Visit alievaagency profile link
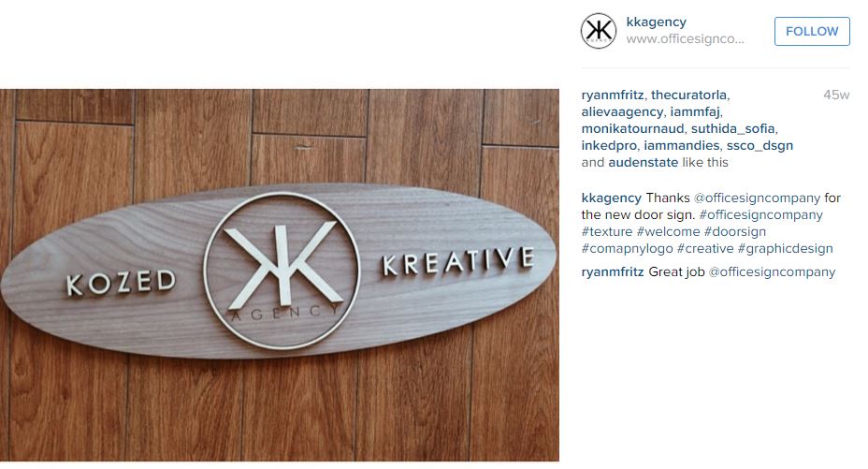Image resolution: width=868 pixels, height=469 pixels. coord(622,111)
